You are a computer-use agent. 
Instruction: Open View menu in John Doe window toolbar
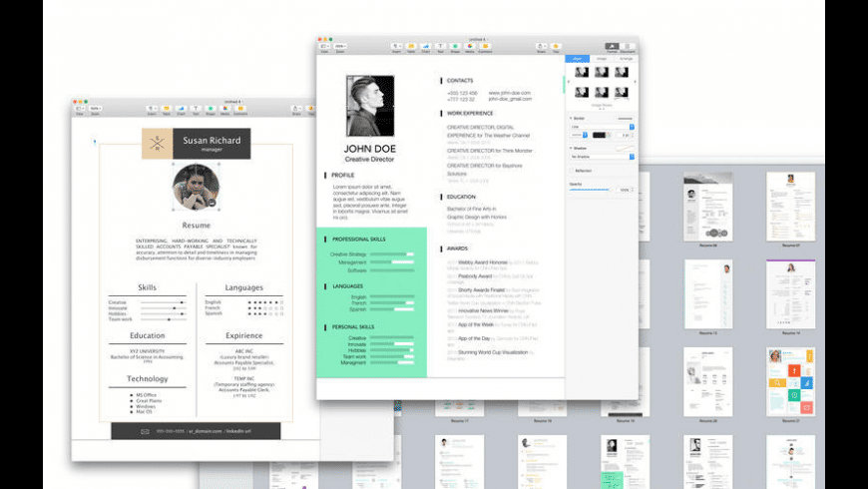(x=325, y=47)
